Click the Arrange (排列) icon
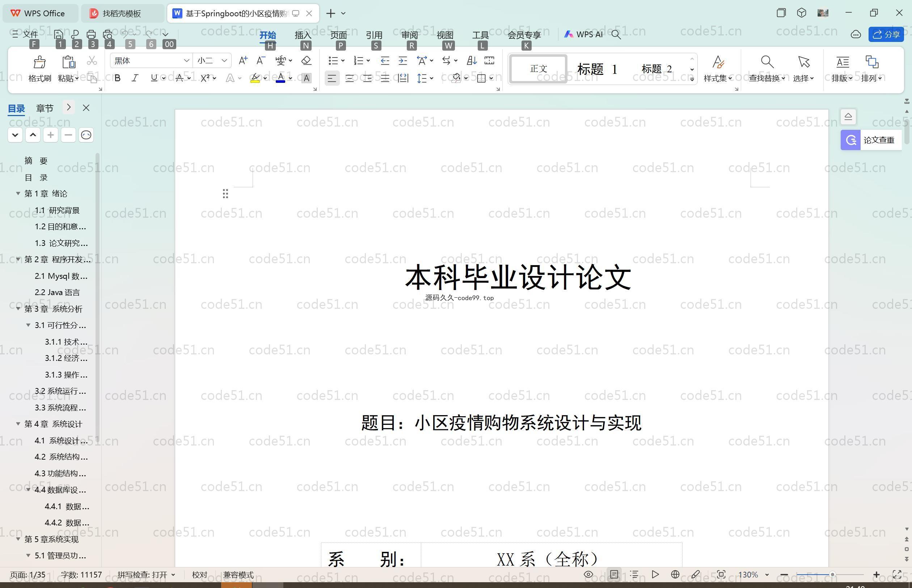This screenshot has height=588, width=912. (x=872, y=62)
